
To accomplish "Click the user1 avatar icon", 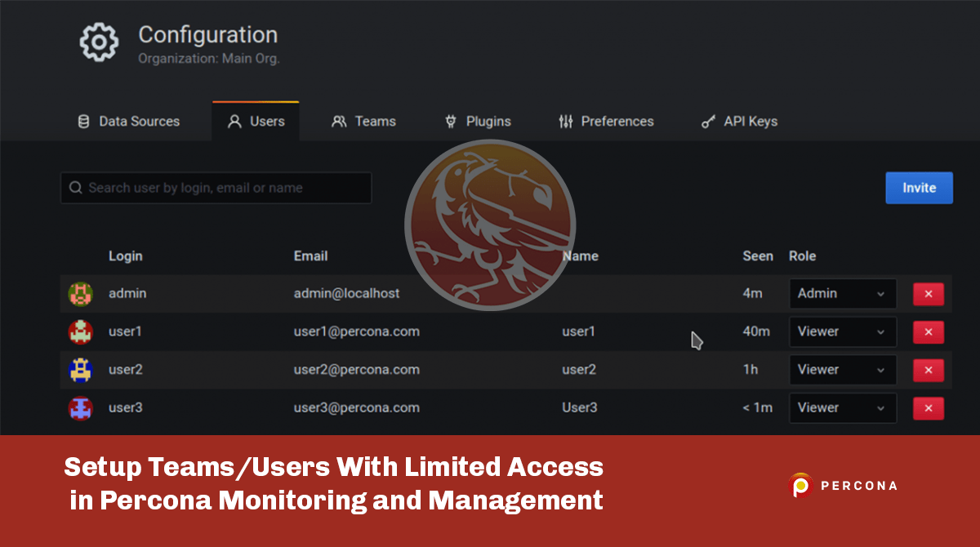I will coord(80,332).
